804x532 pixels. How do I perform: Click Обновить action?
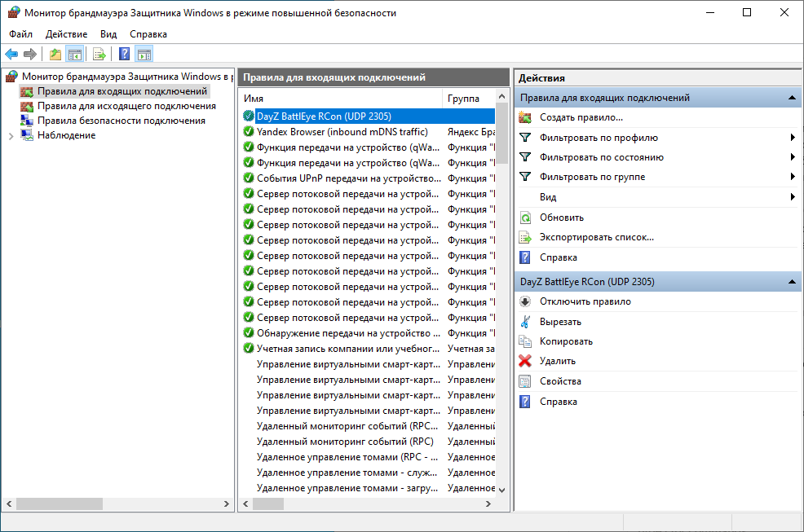(x=562, y=218)
